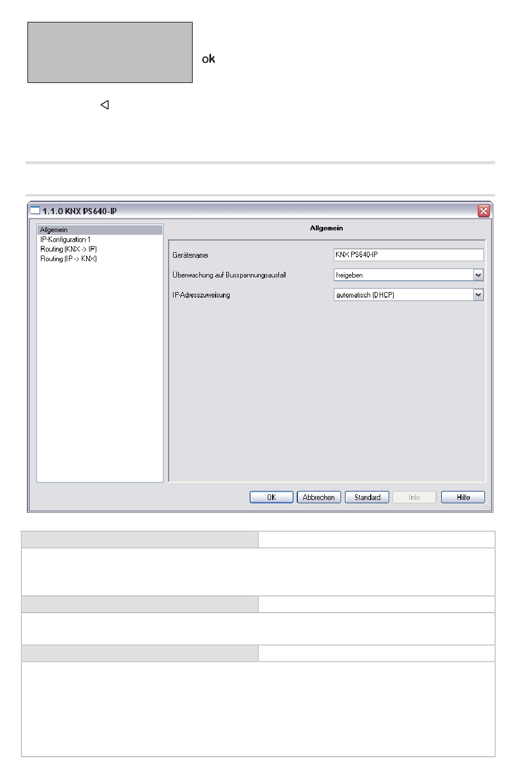Click the KNX PS640-IP window title icon

coord(35,211)
